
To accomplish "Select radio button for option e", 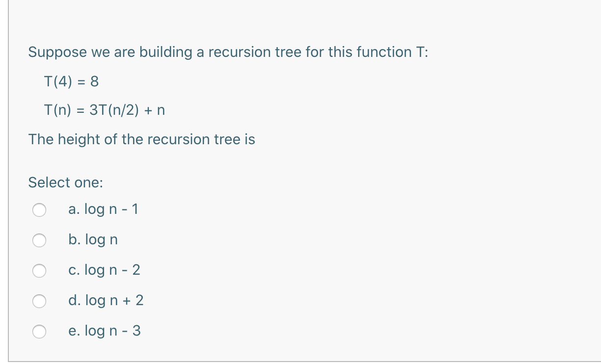I will click(39, 332).
